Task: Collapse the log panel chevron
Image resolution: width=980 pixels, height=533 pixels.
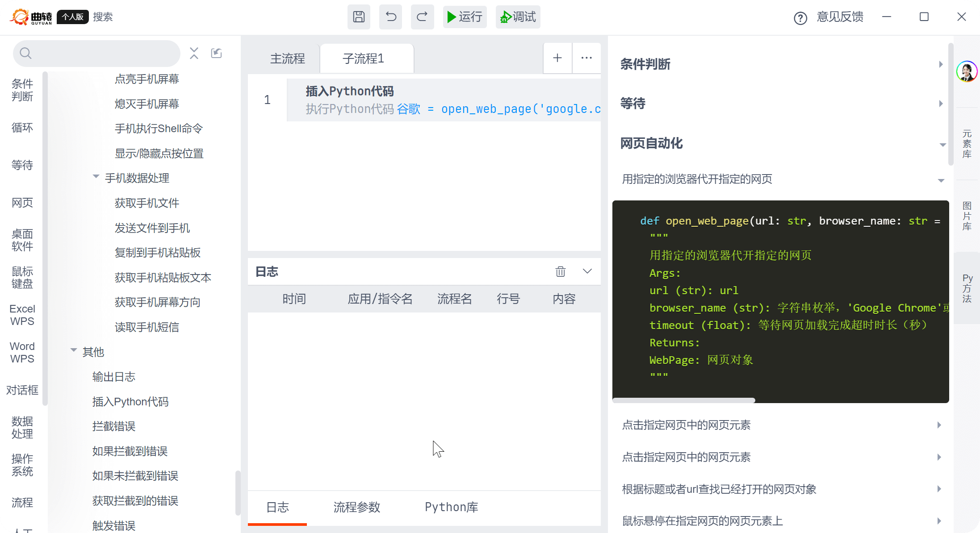Action: click(x=587, y=271)
